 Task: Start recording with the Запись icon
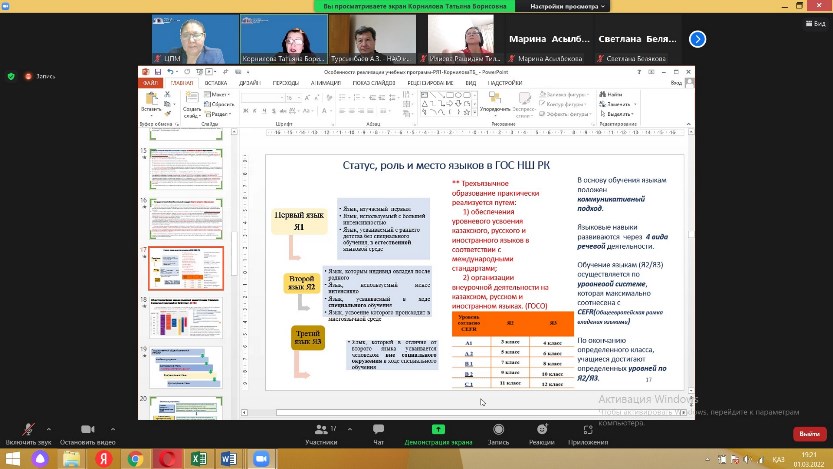point(498,431)
